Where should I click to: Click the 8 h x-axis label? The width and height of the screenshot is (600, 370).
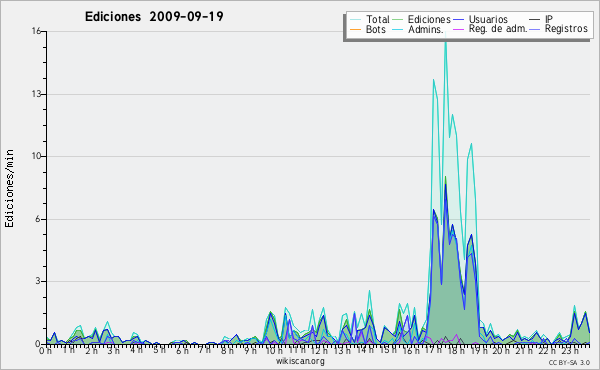tap(227, 350)
